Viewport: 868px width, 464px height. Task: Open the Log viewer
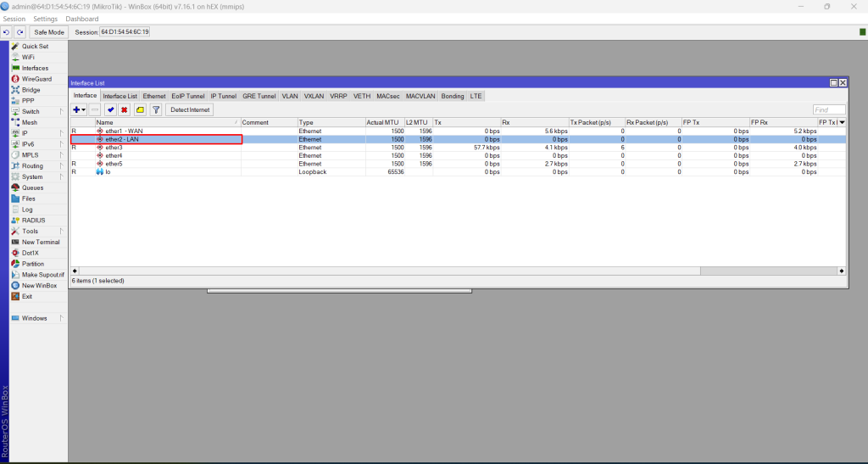coord(27,210)
